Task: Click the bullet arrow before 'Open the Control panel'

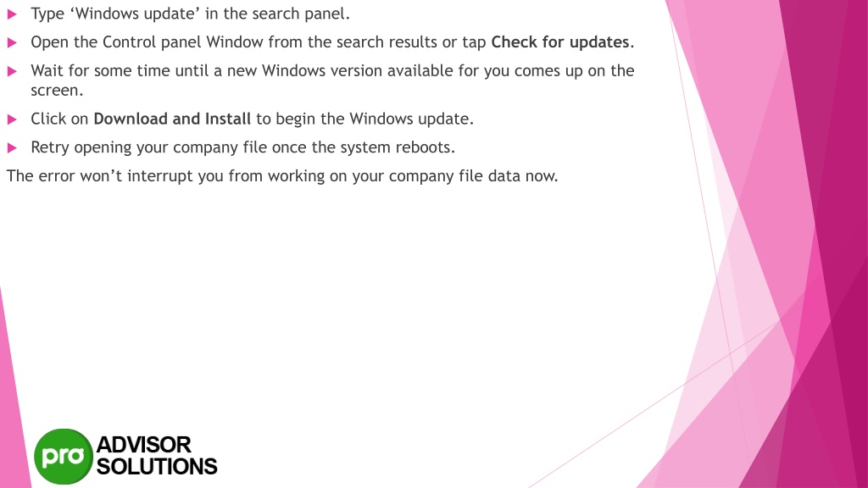Action: pyautogui.click(x=12, y=42)
